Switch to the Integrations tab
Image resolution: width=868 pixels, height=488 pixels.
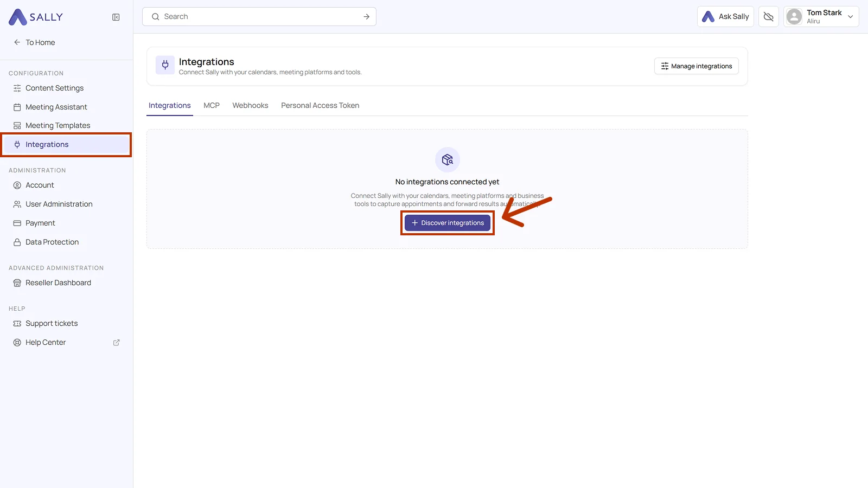[170, 105]
